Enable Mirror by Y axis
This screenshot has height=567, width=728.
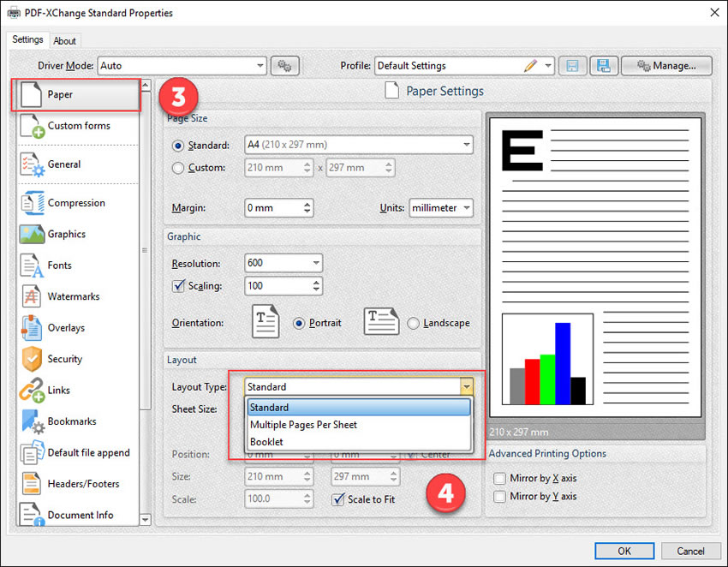tap(499, 497)
